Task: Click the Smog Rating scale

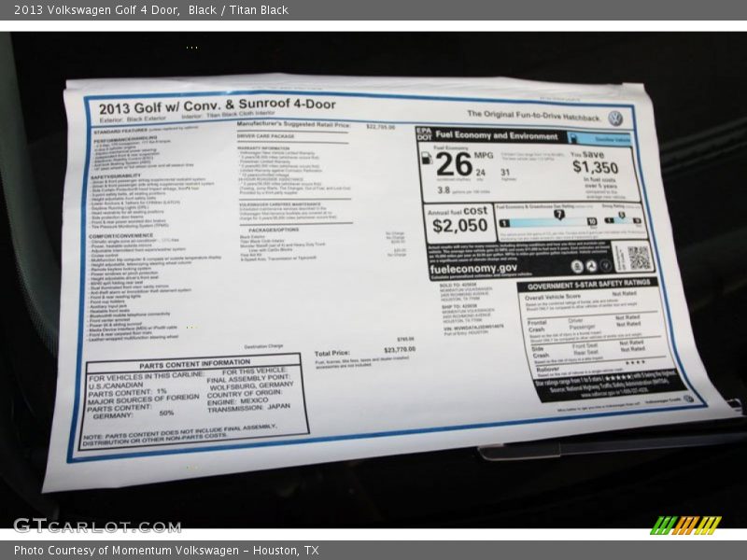Action: [x=623, y=220]
